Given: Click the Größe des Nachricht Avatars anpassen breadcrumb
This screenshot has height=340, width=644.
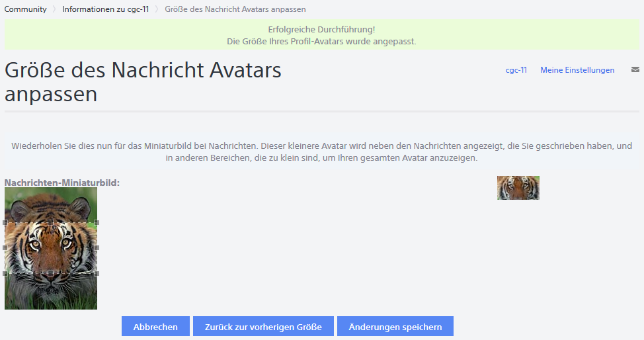Looking at the screenshot, I should tap(235, 9).
